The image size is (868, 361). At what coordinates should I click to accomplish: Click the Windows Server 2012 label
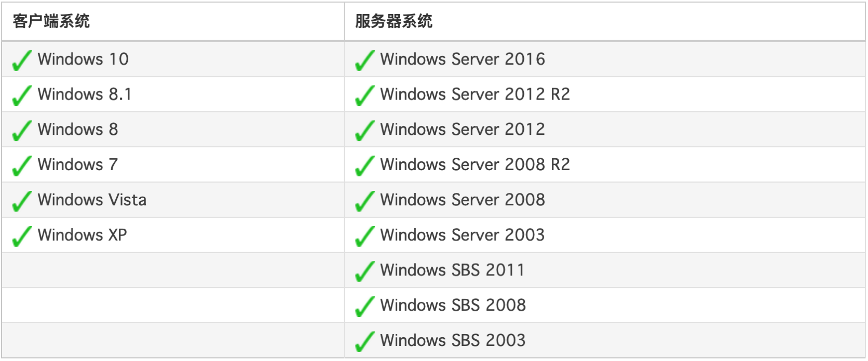pyautogui.click(x=463, y=129)
